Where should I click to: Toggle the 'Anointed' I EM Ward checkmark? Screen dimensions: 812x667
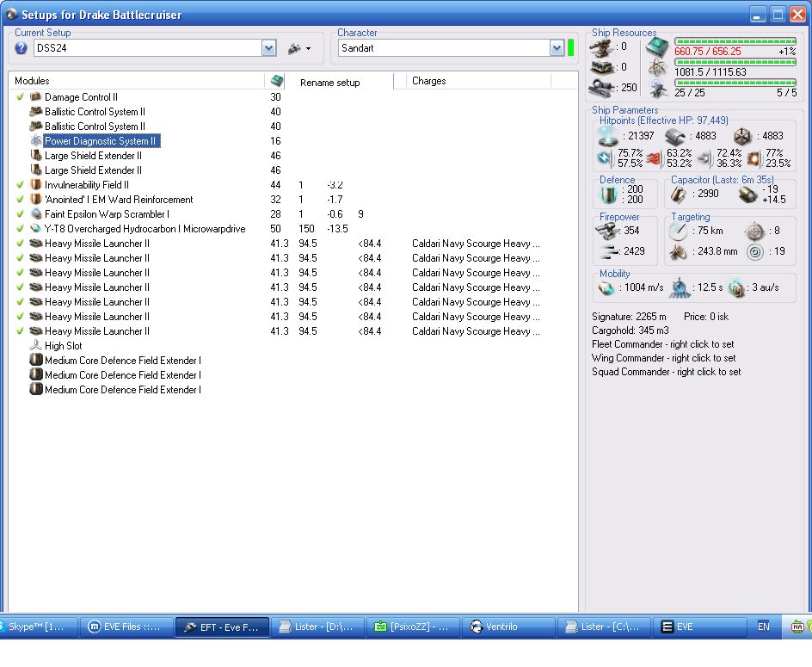[20, 199]
